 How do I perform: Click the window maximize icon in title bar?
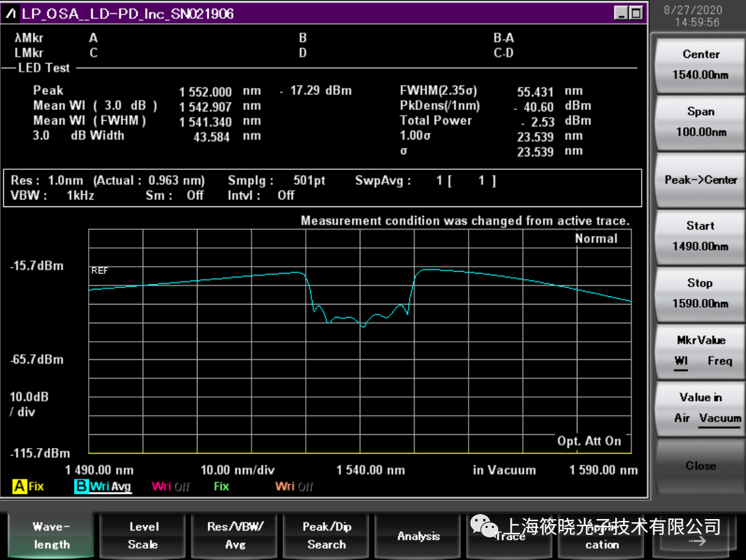point(636,13)
